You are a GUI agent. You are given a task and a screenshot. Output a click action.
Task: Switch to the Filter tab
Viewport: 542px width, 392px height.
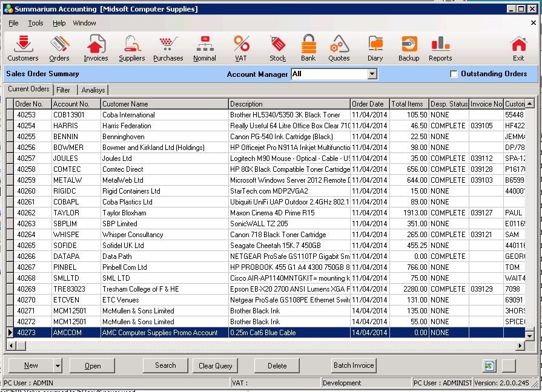63,90
